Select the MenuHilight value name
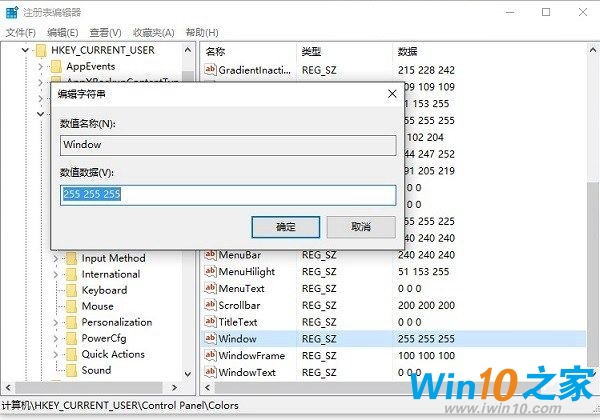Image resolution: width=600 pixels, height=420 pixels. (x=246, y=272)
